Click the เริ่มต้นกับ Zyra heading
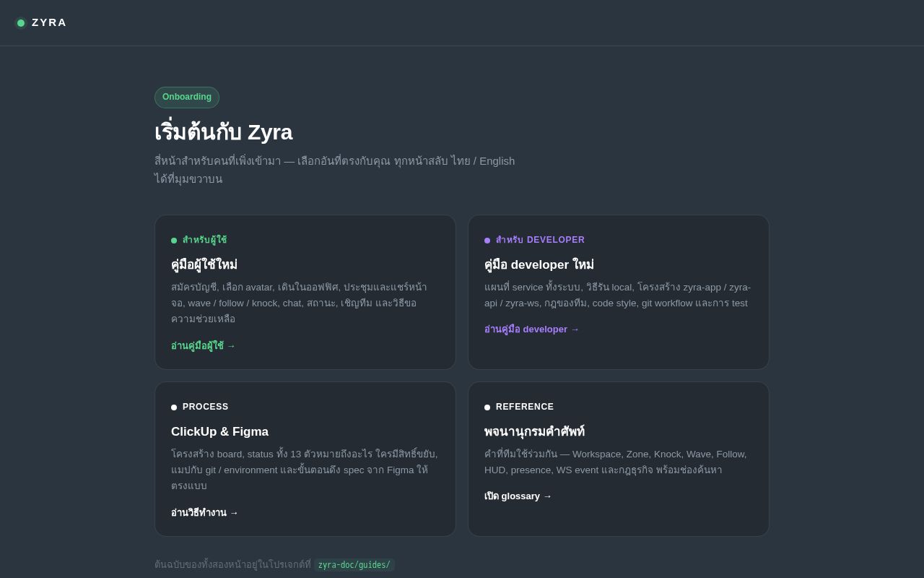 click(223, 132)
